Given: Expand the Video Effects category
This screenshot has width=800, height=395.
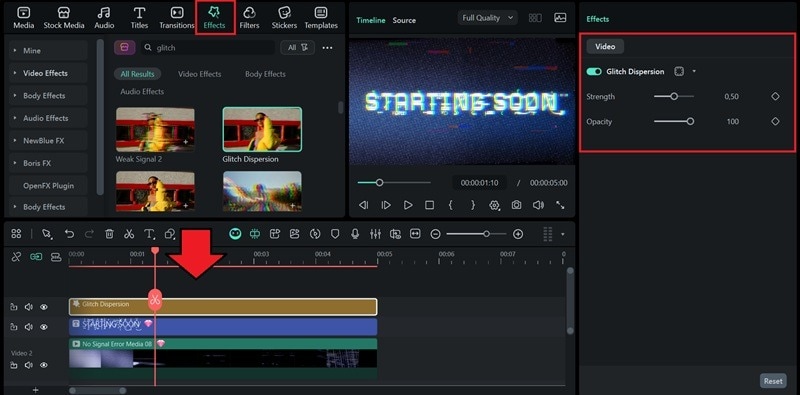Looking at the screenshot, I should [48, 73].
